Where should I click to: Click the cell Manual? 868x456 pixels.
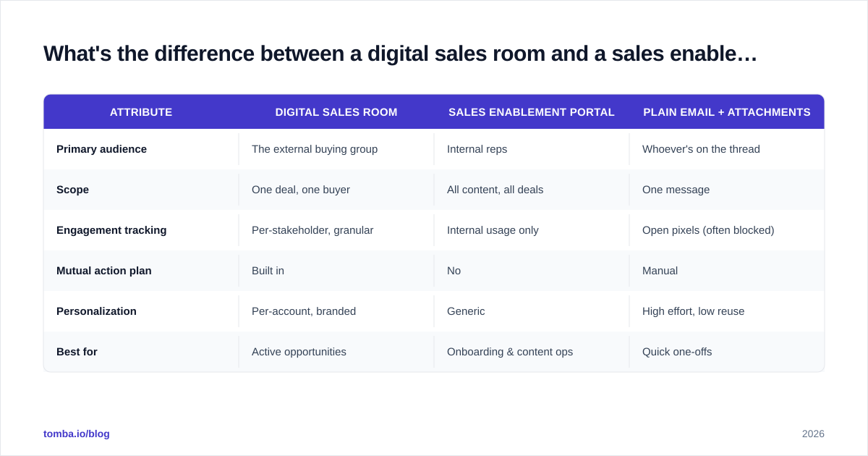660,271
